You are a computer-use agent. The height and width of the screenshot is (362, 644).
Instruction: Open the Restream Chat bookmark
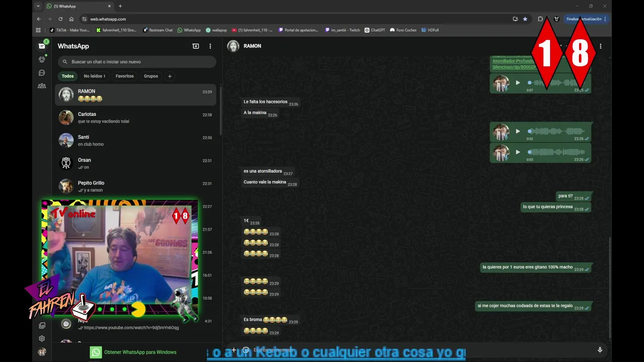pos(158,30)
